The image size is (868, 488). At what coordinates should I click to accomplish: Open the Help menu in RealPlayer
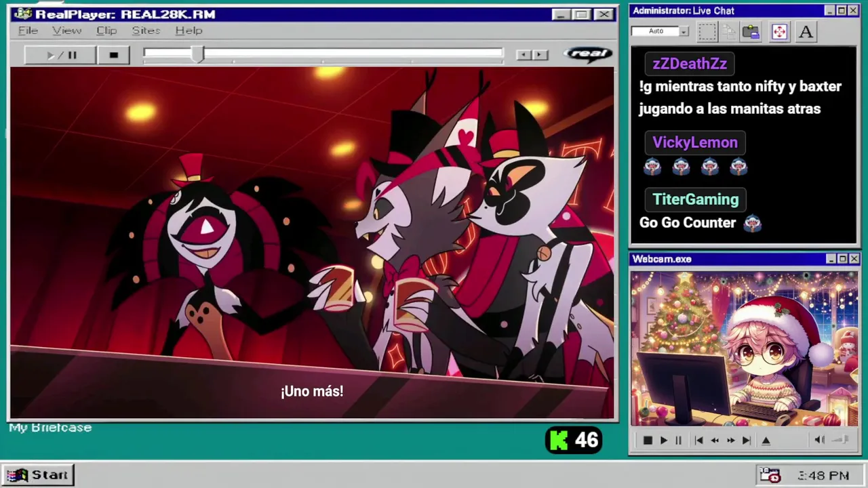coord(189,30)
